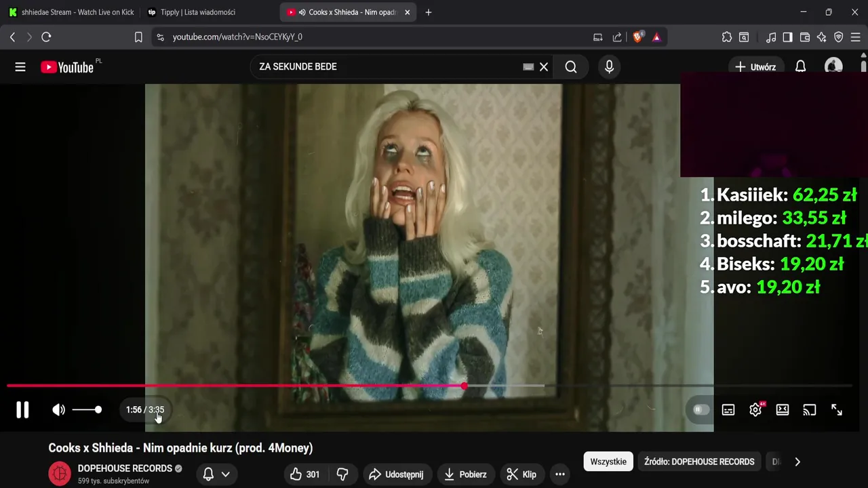This screenshot has height=488, width=868.
Task: Click the Pobierz download button
Action: pos(465,474)
